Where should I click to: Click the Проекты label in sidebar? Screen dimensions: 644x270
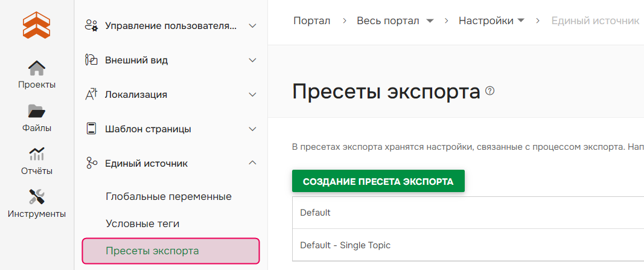pos(37,85)
